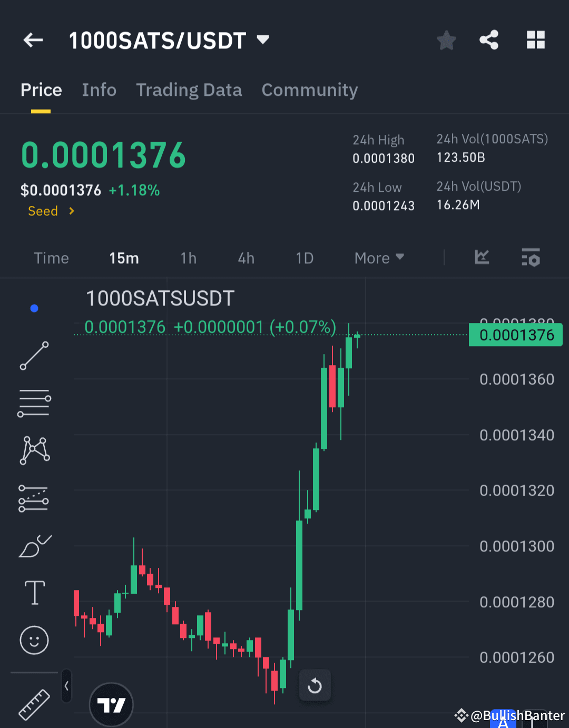Open the Seed tag details
The height and width of the screenshot is (728, 569).
click(x=50, y=211)
